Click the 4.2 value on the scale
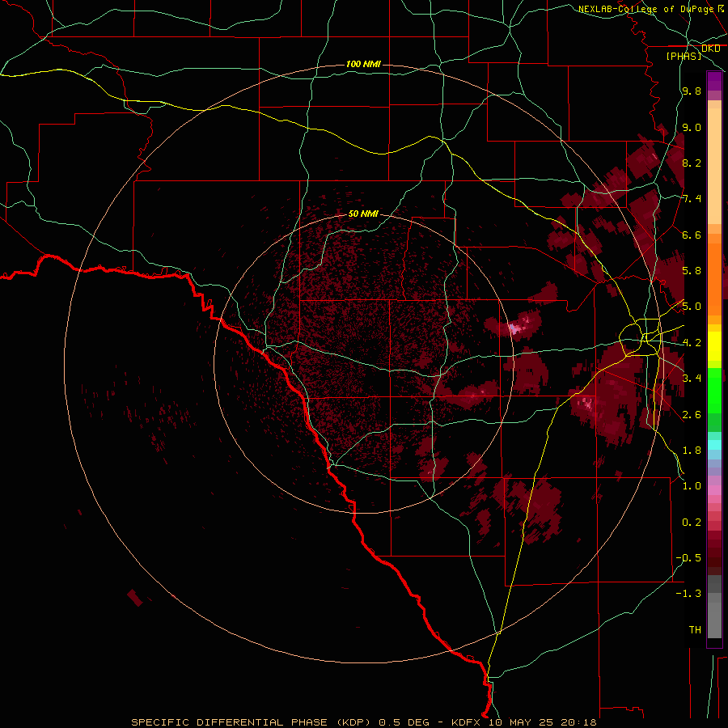This screenshot has height=728, width=728. click(x=692, y=343)
